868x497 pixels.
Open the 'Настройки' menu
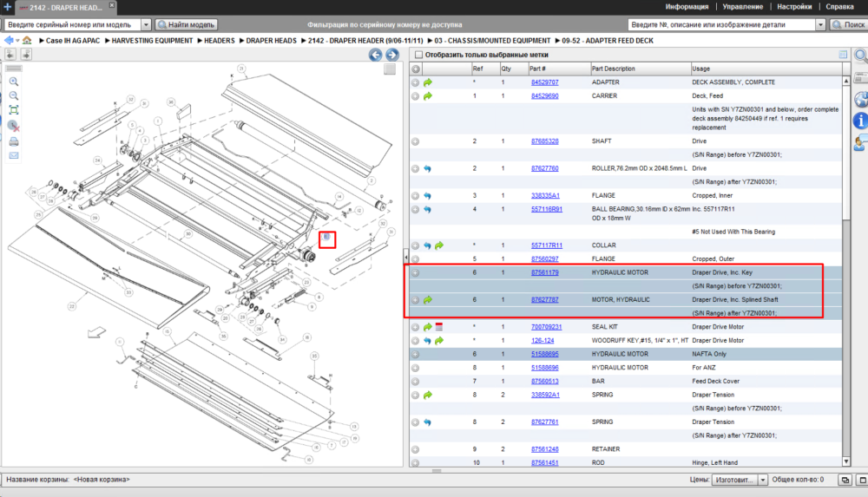794,7
